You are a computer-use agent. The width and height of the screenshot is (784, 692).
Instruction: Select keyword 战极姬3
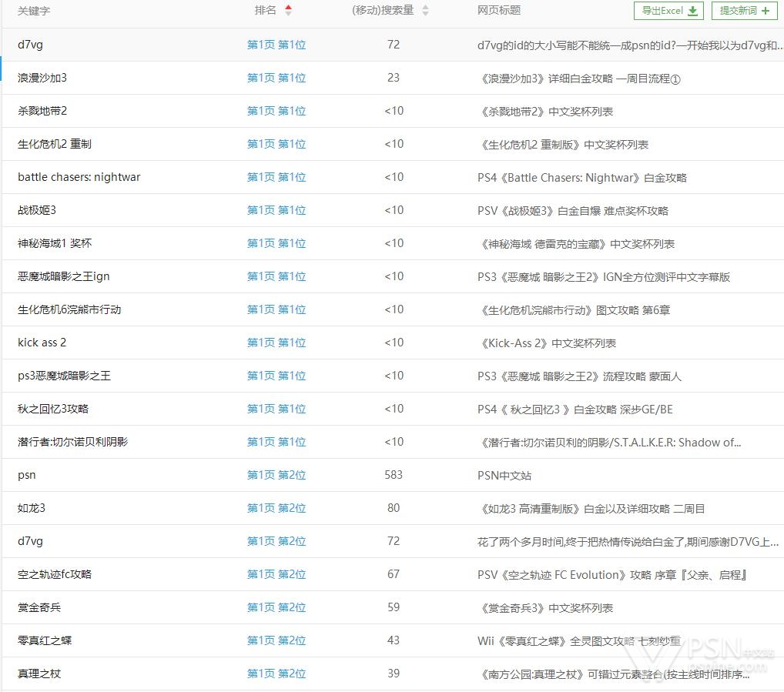point(37,210)
